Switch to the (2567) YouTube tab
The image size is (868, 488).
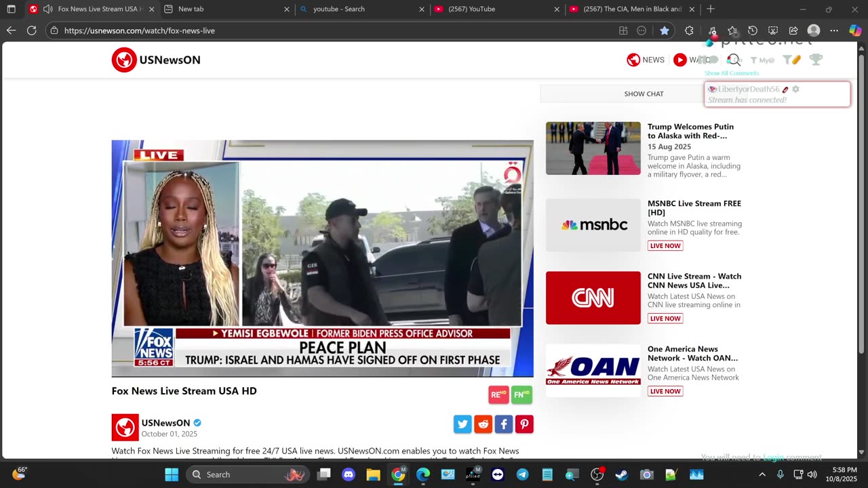498,9
